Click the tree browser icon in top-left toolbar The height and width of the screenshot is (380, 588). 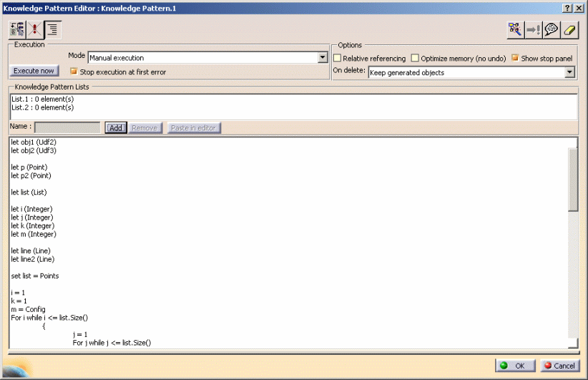pyautogui.click(x=17, y=29)
